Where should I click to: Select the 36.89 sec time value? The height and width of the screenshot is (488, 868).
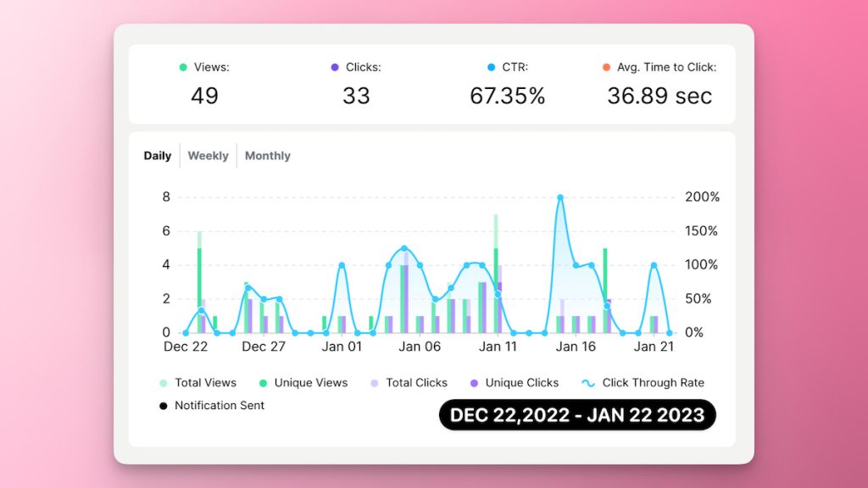pyautogui.click(x=659, y=96)
